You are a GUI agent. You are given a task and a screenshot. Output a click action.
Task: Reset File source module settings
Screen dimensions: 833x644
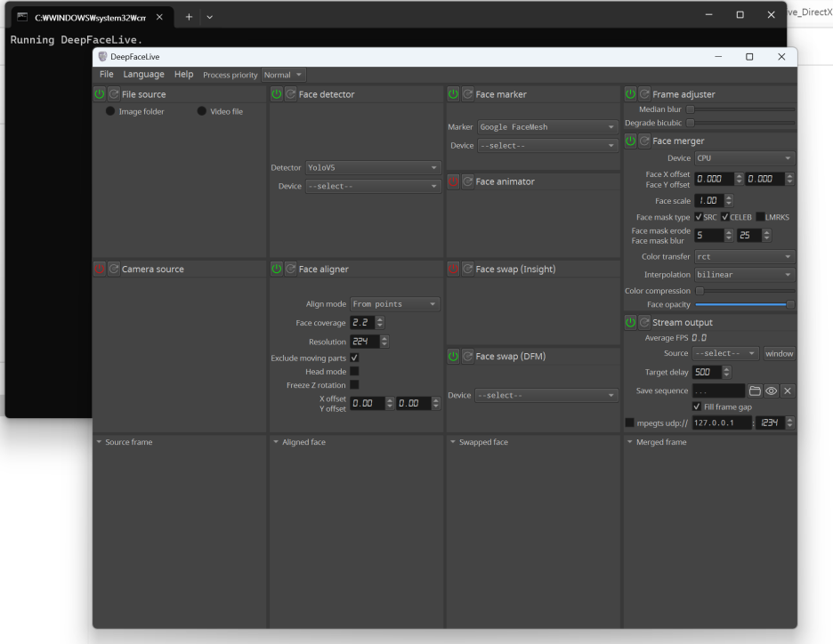114,94
